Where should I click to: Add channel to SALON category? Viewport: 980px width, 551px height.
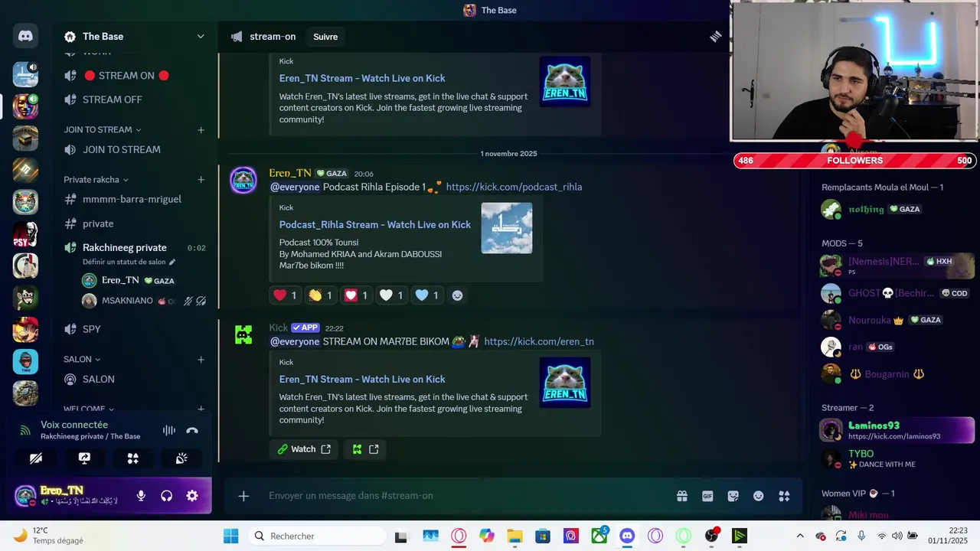(x=201, y=359)
